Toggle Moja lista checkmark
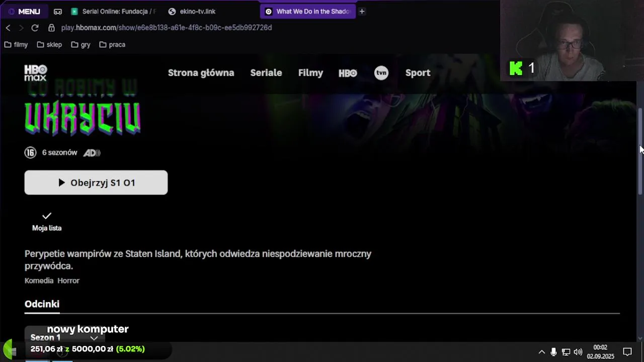The image size is (644, 362). click(47, 221)
